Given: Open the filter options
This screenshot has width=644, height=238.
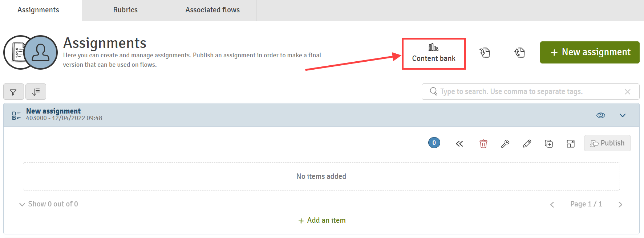Looking at the screenshot, I should point(13,91).
